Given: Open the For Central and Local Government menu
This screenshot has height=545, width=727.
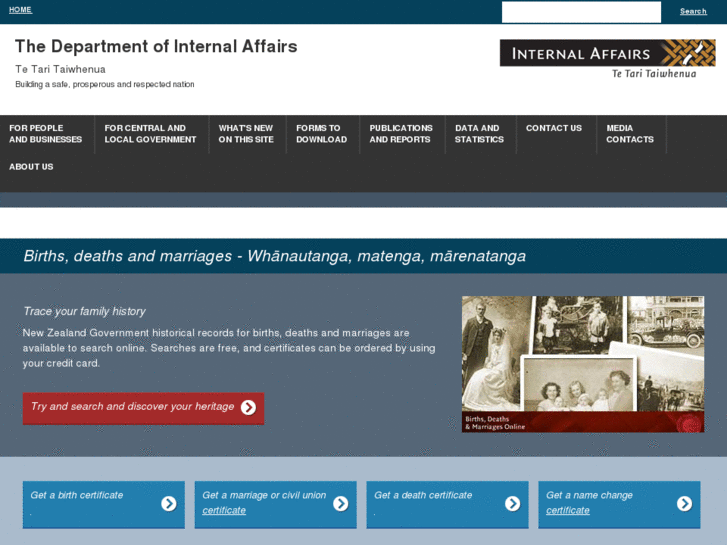Looking at the screenshot, I should point(150,134).
